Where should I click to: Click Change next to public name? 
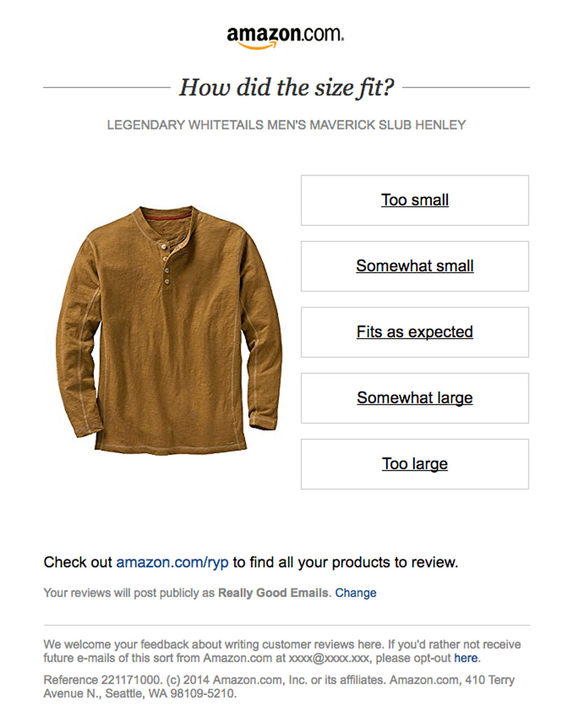coord(355,593)
